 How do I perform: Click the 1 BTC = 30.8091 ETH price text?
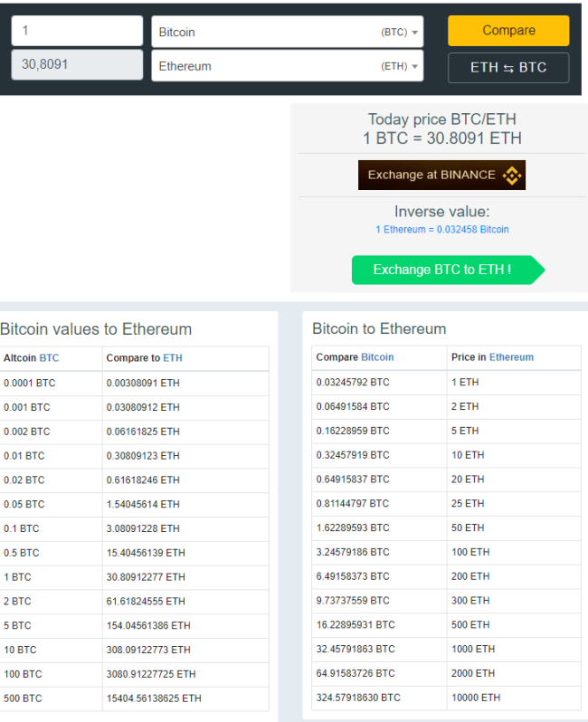tap(442, 138)
